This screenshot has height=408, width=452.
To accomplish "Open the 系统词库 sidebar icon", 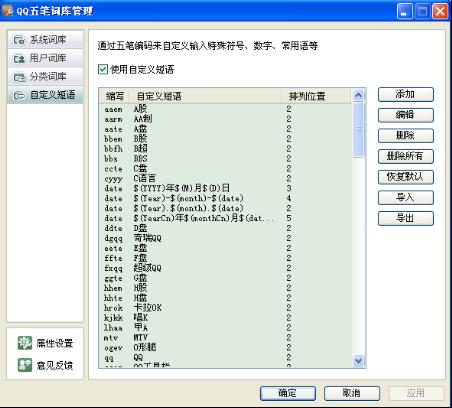I will pyautogui.click(x=19, y=40).
